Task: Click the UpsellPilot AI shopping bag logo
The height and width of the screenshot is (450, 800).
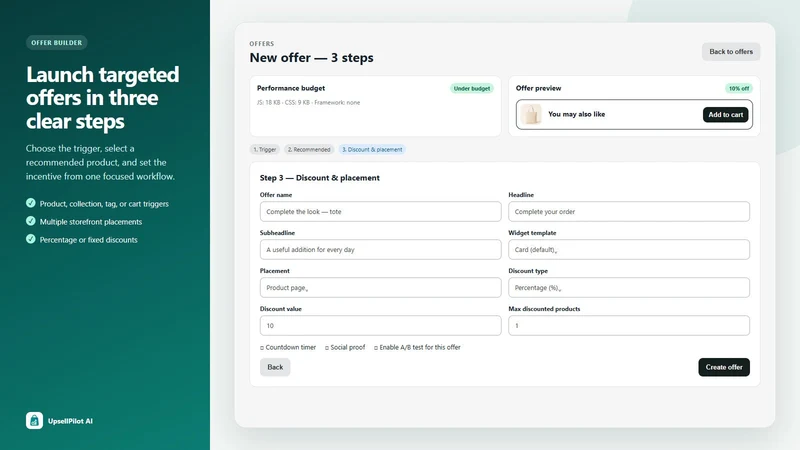Action: point(34,420)
